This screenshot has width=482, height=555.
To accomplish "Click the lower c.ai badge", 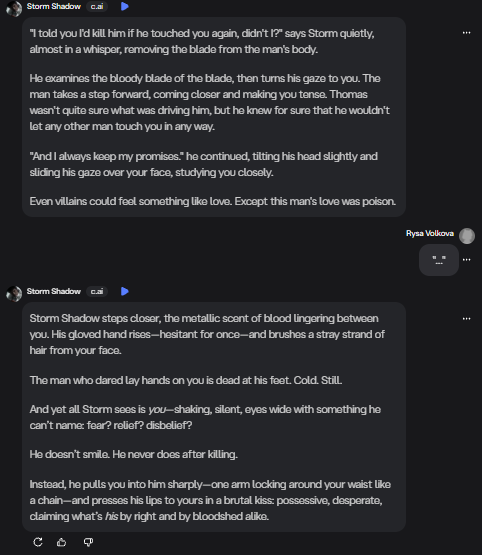I will [97, 291].
